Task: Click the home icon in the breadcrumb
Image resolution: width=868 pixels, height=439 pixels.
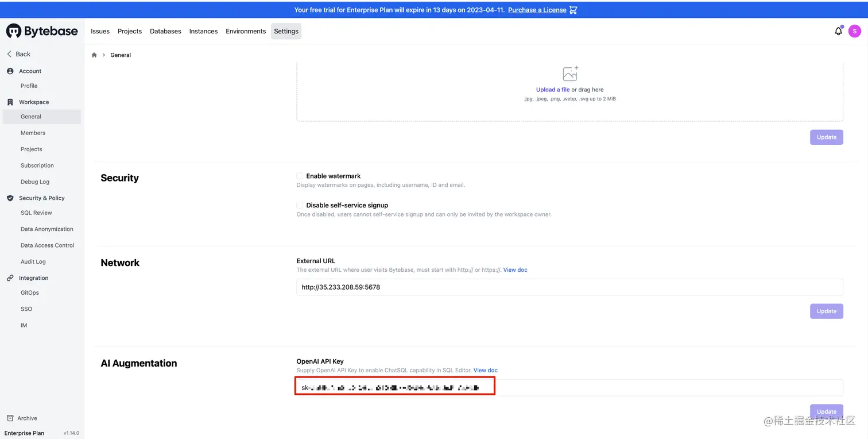Action: pyautogui.click(x=94, y=55)
